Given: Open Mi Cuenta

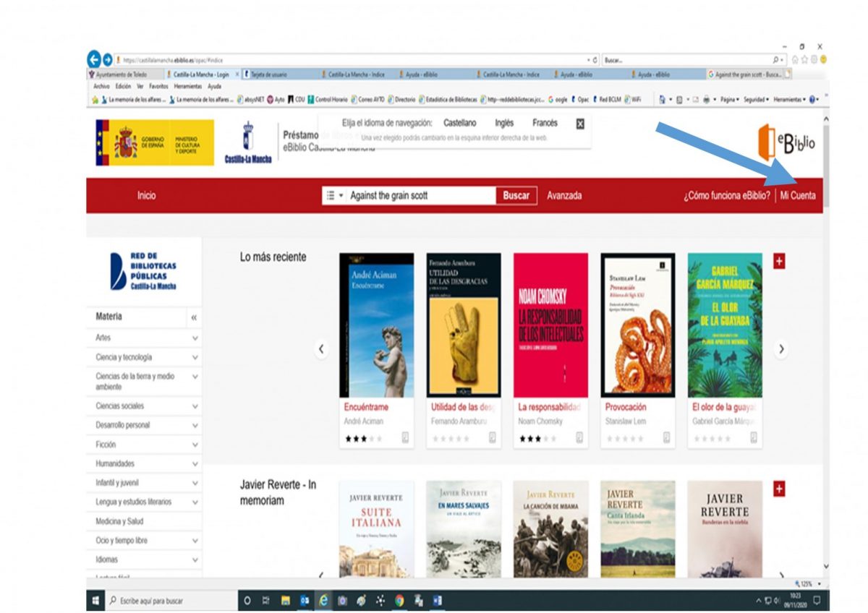Looking at the screenshot, I should point(798,195).
